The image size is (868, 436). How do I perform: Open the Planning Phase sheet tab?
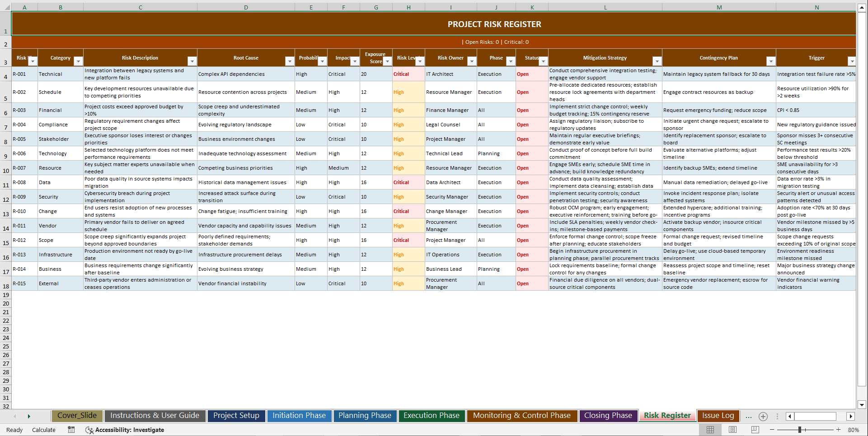click(x=365, y=416)
